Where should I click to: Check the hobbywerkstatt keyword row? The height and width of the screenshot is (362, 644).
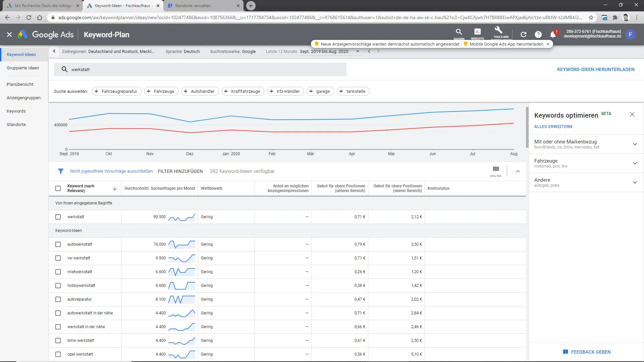click(58, 286)
